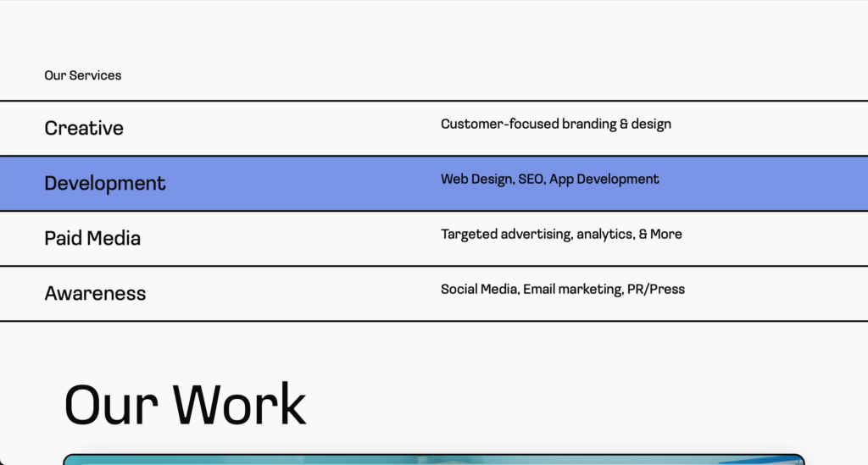Click the word 'Work' in the large heading
The height and width of the screenshot is (465, 868).
tap(239, 405)
